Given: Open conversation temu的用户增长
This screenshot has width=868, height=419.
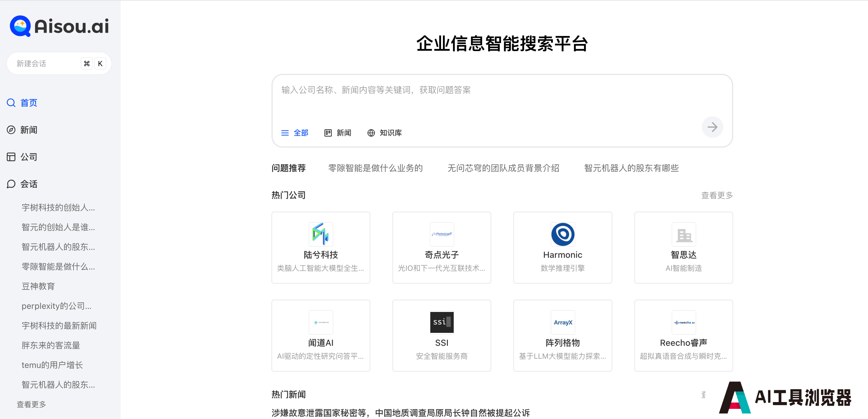Looking at the screenshot, I should pos(52,365).
